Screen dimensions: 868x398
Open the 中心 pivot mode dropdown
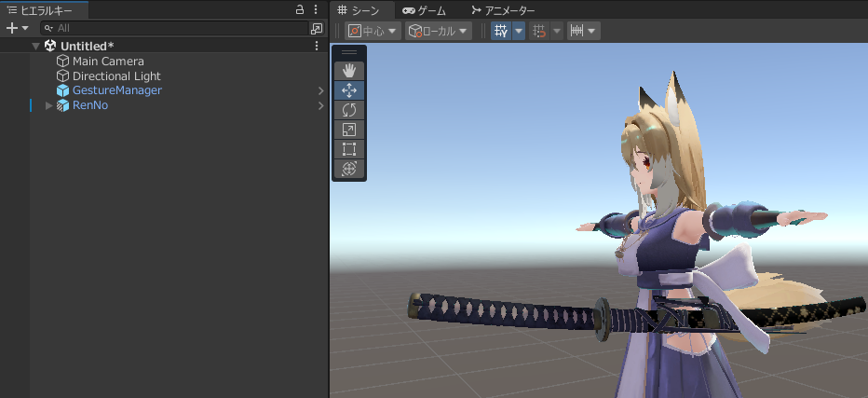click(x=373, y=31)
